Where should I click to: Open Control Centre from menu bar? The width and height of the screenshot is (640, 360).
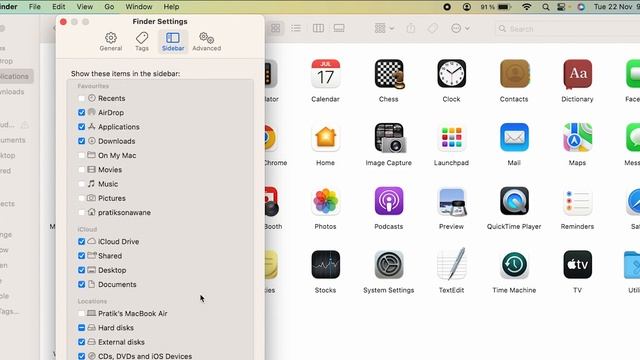pos(562,7)
